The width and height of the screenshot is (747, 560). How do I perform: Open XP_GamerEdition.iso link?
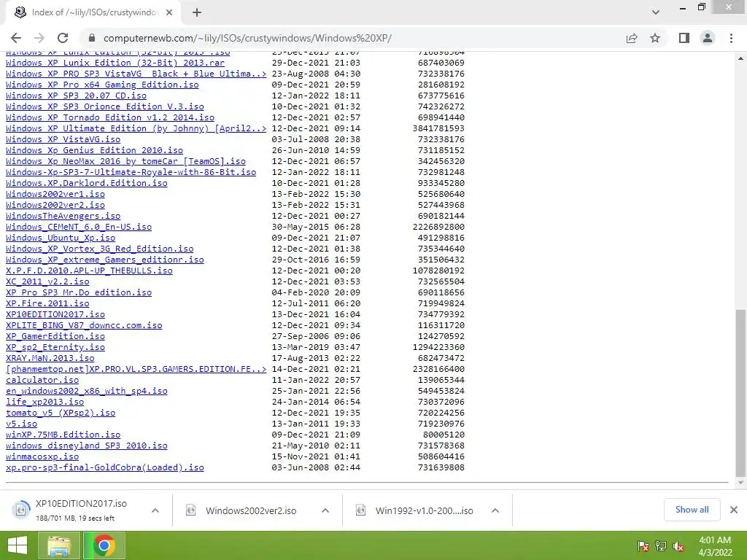pos(55,337)
